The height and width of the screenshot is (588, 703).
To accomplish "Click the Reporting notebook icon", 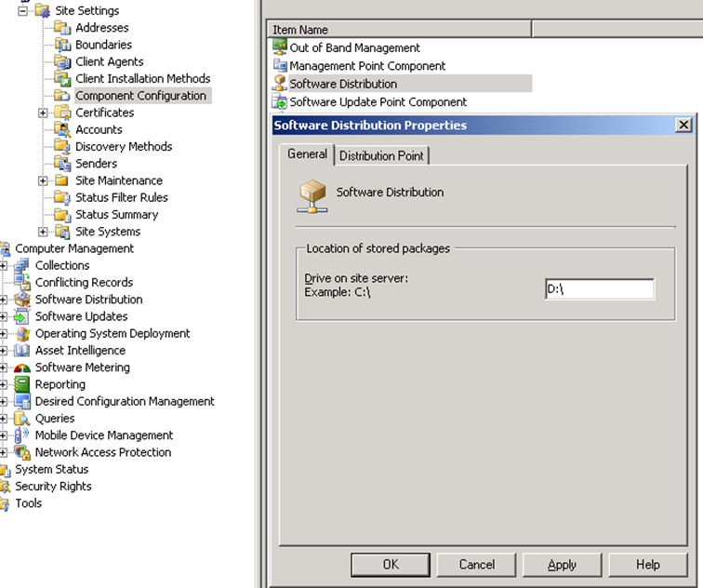I will pos(22,384).
